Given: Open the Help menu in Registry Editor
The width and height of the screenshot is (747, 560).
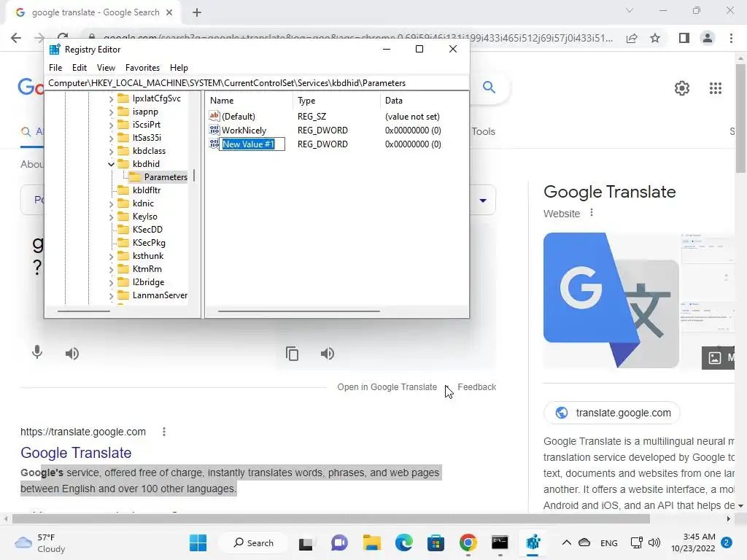Looking at the screenshot, I should pyautogui.click(x=179, y=68).
